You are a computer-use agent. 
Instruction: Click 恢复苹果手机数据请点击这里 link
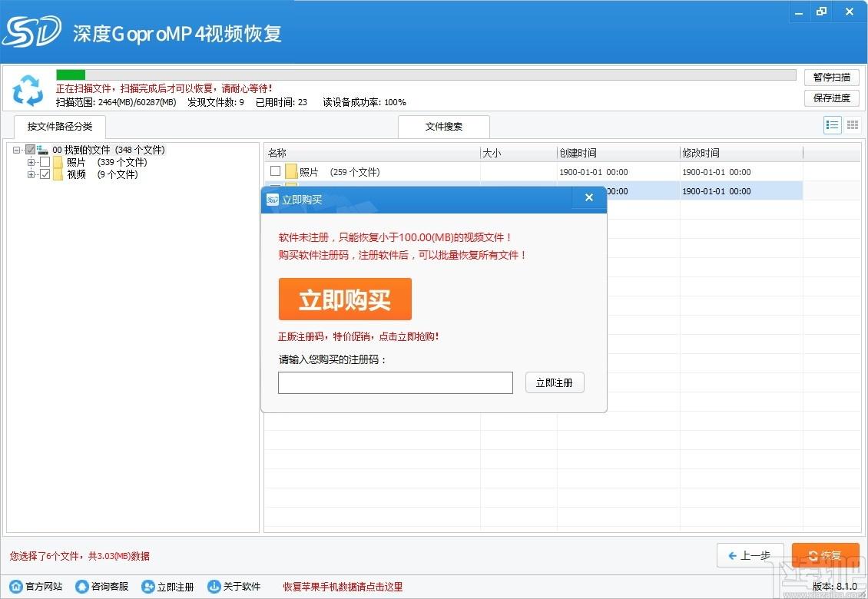click(x=343, y=586)
